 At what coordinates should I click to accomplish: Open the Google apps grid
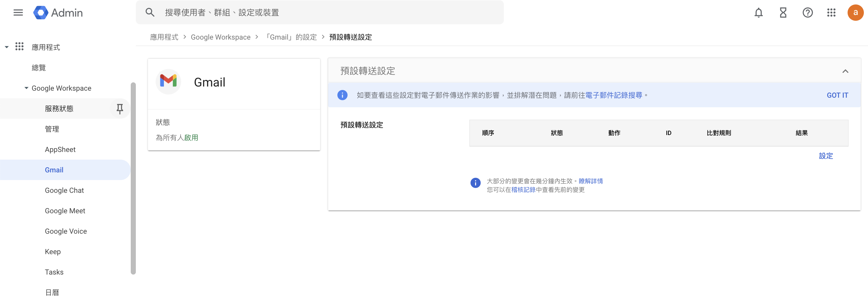pyautogui.click(x=831, y=12)
